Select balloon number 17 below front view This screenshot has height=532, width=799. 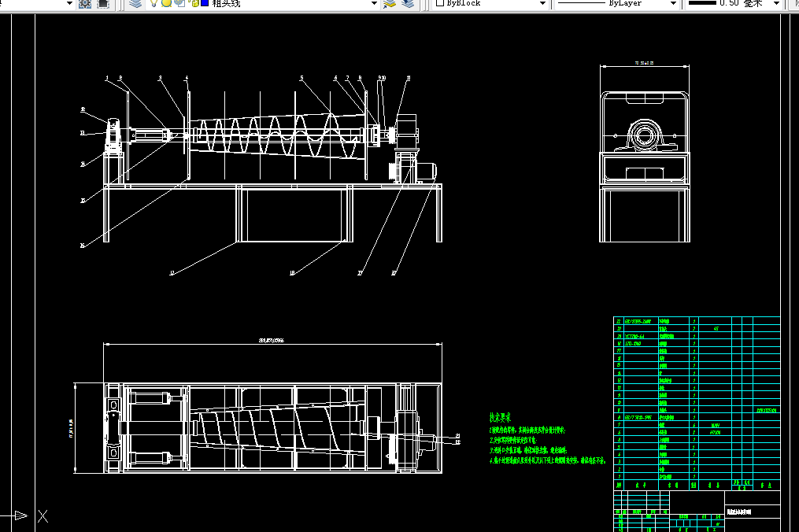click(172, 273)
